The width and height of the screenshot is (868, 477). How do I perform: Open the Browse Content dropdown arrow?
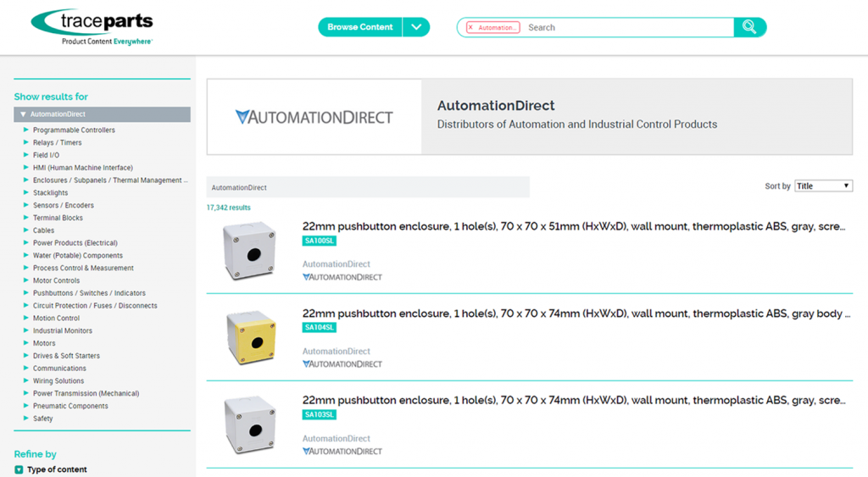click(x=416, y=27)
